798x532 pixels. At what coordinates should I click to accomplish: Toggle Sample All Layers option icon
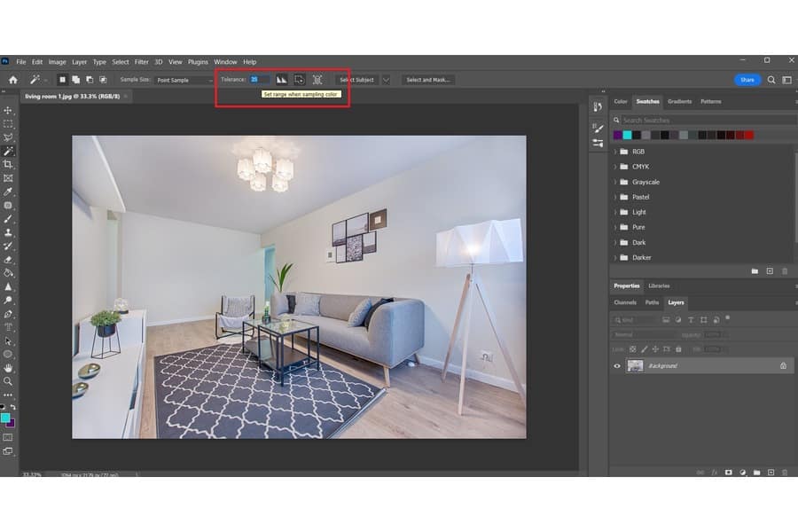pos(317,80)
